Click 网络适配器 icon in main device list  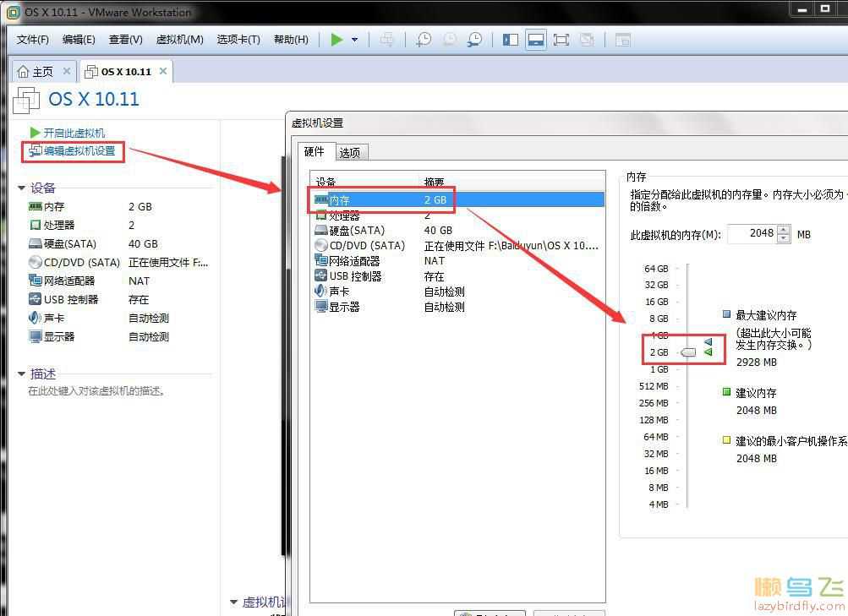click(36, 281)
